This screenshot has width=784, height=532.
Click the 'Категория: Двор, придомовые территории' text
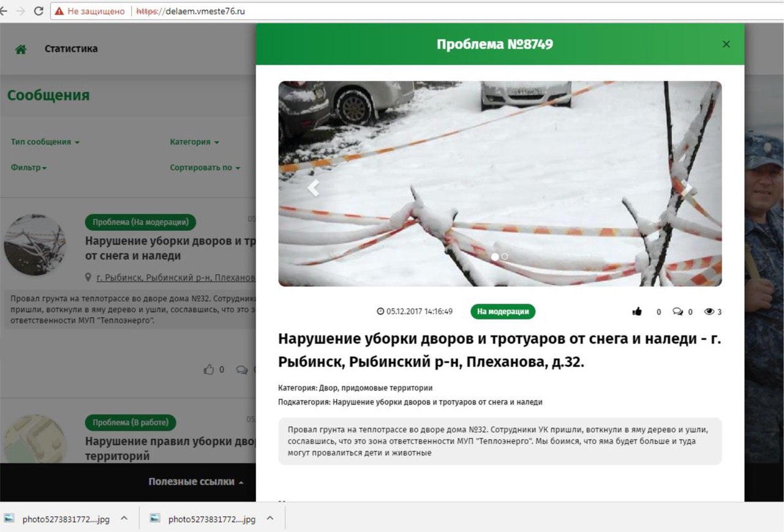coord(355,388)
